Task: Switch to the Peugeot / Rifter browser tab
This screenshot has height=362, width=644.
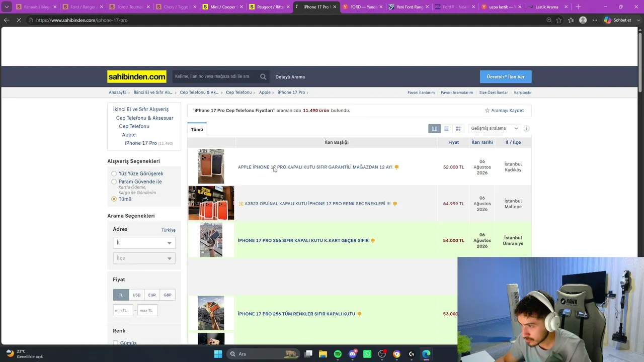Action: pos(270,7)
